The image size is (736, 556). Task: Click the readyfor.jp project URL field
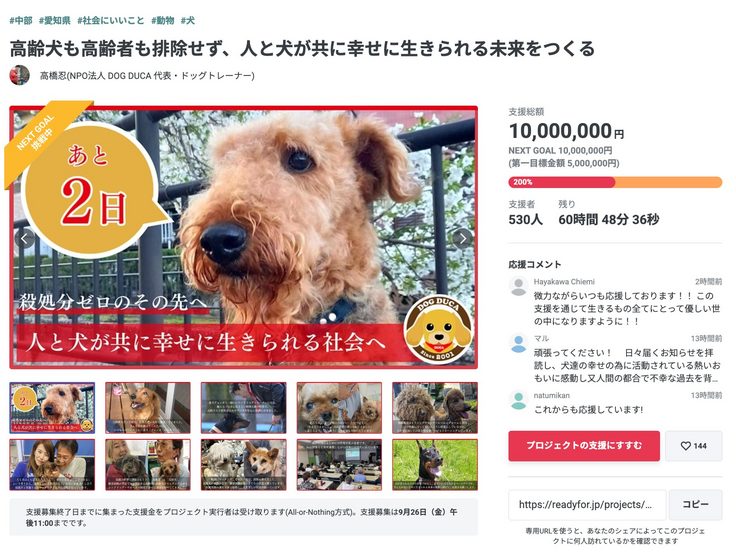point(587,505)
